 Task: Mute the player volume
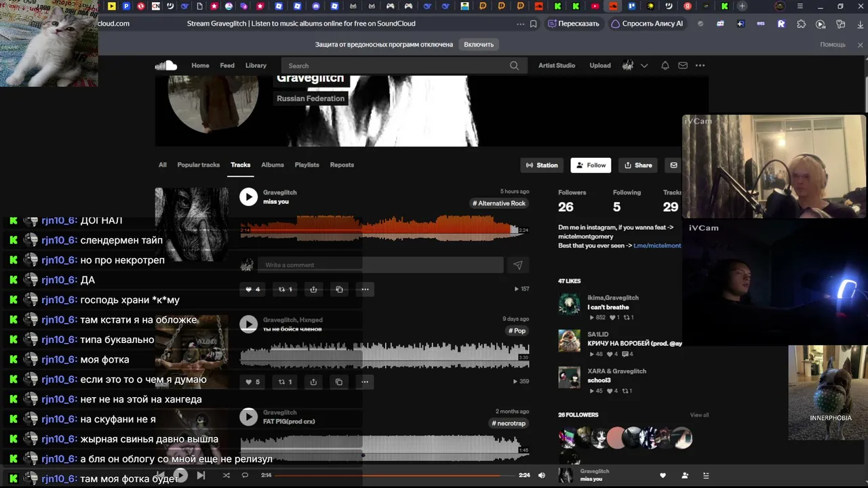[541, 476]
